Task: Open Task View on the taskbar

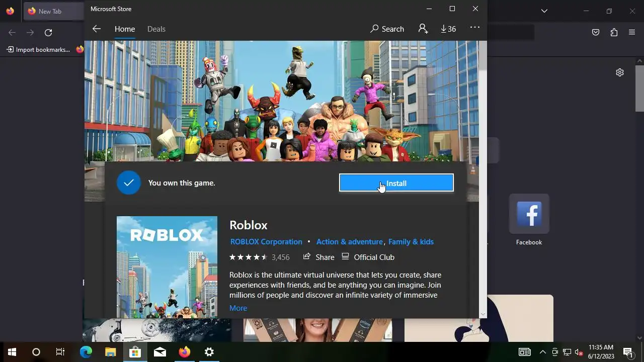Action: click(60, 352)
